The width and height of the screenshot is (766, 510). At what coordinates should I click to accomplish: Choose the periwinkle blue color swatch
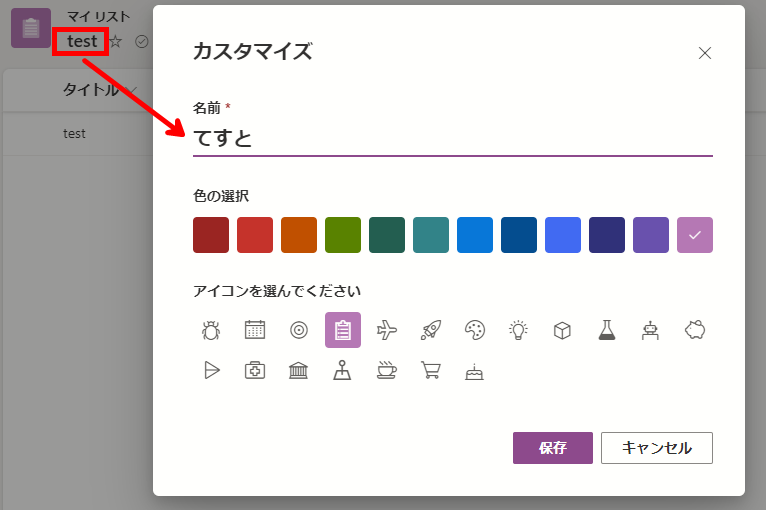(x=563, y=235)
